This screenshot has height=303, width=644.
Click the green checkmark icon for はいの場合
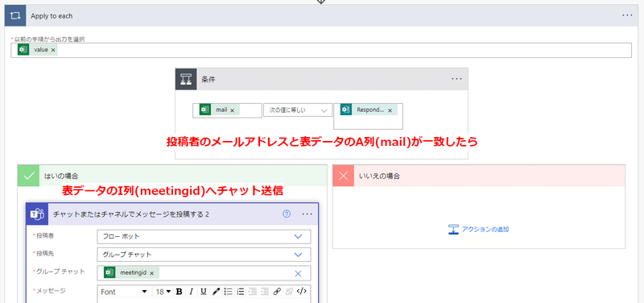point(29,176)
